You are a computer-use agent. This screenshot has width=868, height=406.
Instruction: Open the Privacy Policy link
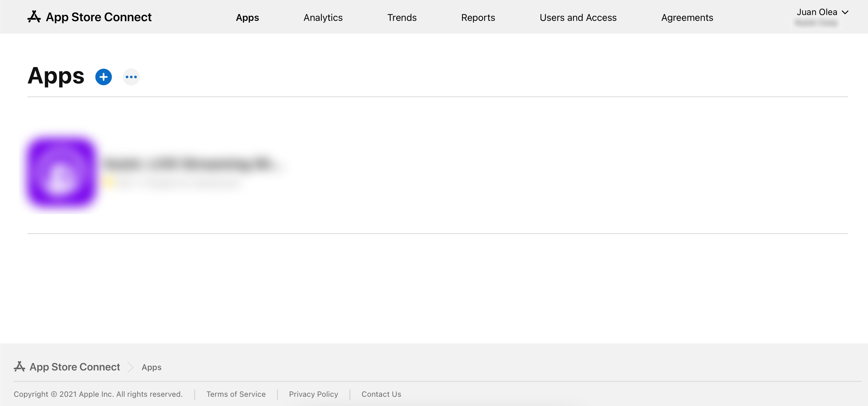pos(313,394)
